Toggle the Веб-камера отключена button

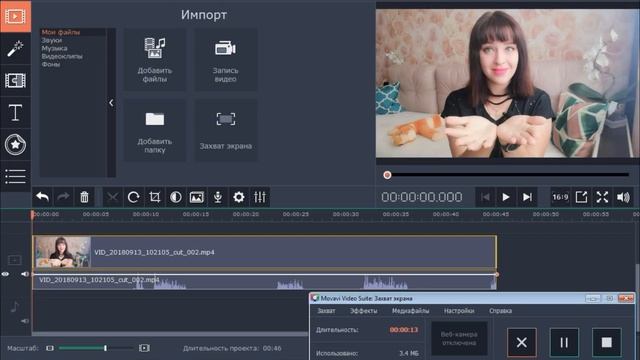459,339
